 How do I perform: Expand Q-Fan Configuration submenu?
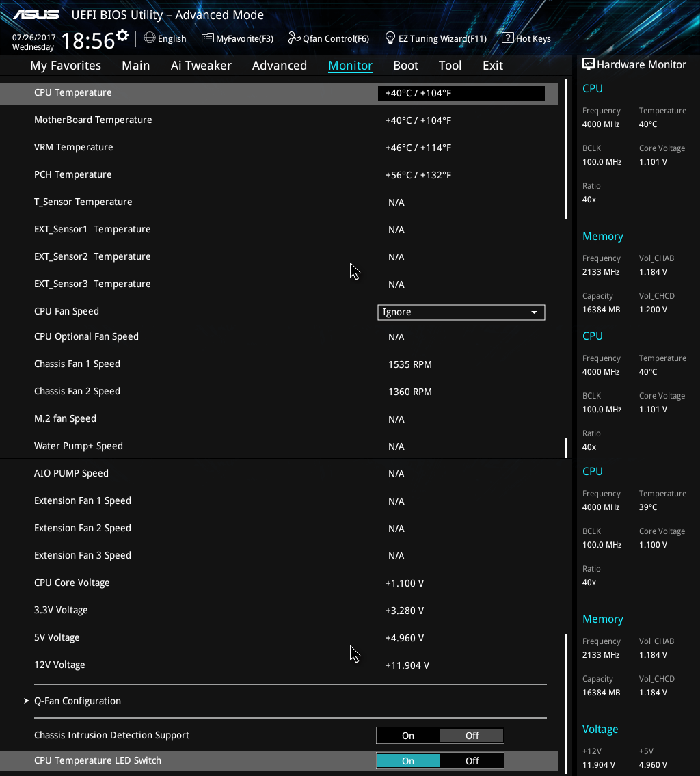coord(77,701)
